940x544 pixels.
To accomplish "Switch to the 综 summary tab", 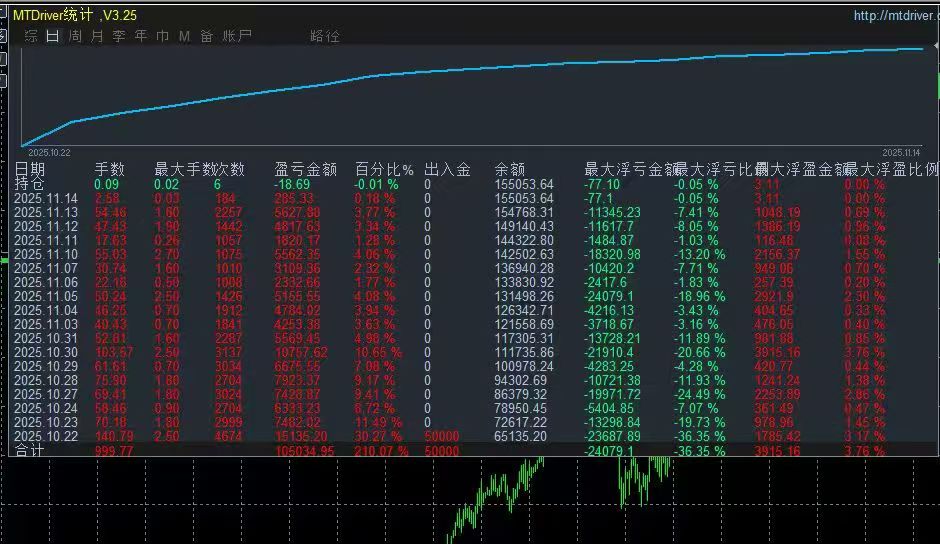I will (31, 36).
